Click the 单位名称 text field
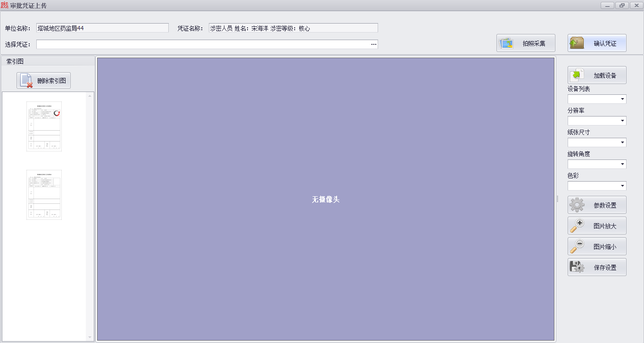 [102, 28]
